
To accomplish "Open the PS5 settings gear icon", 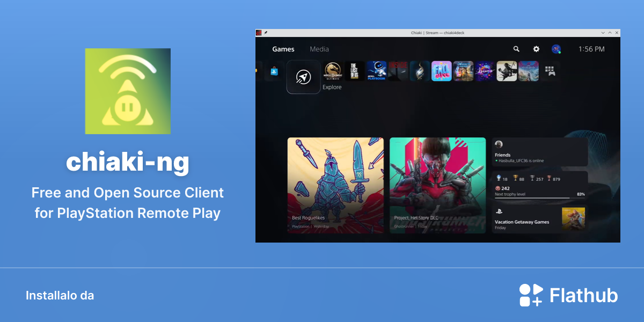I will [x=536, y=49].
